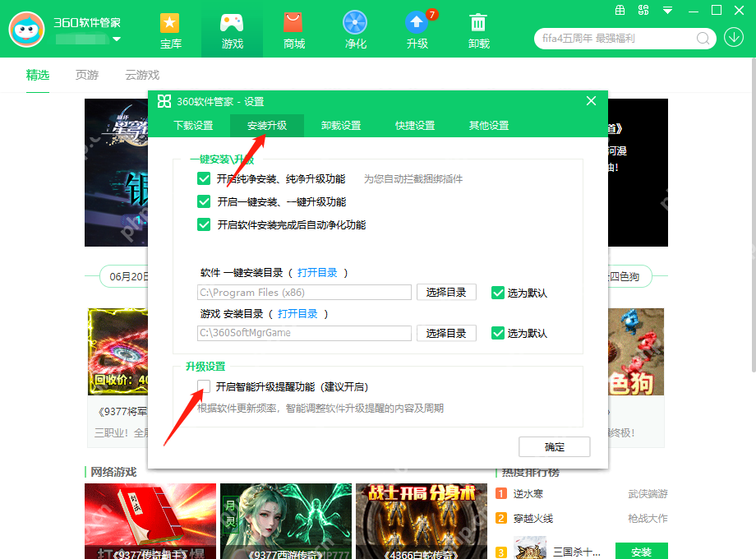The image size is (756, 559).
Task: Click the gift box icon in title bar
Action: [620, 10]
